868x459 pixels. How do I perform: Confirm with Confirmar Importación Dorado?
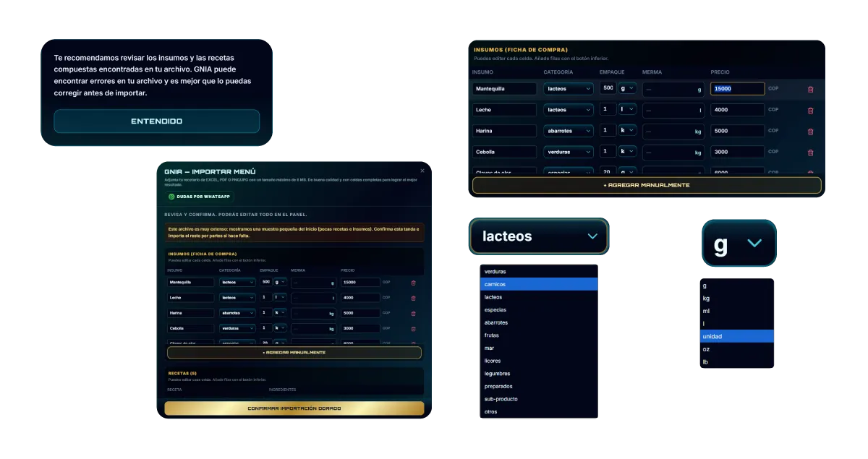click(x=294, y=408)
